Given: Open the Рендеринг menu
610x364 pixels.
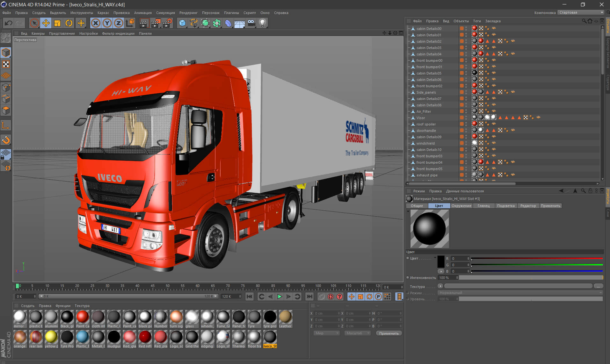Looking at the screenshot, I should 188,13.
